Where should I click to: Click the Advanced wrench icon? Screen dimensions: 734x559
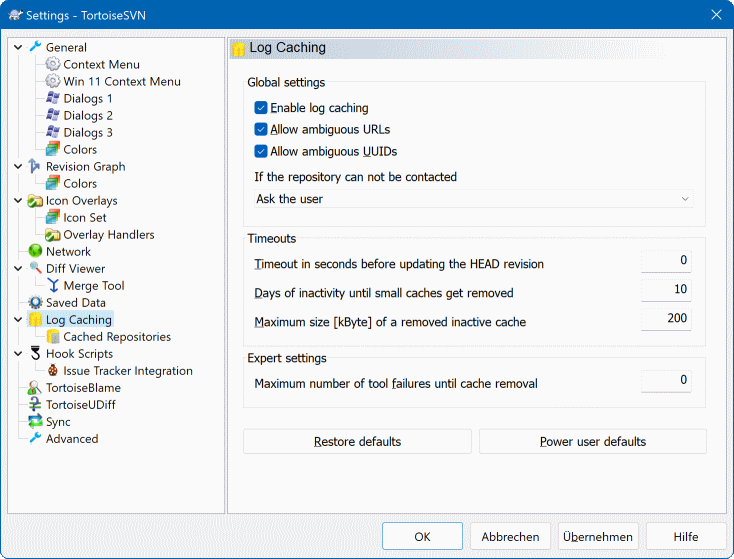point(35,439)
